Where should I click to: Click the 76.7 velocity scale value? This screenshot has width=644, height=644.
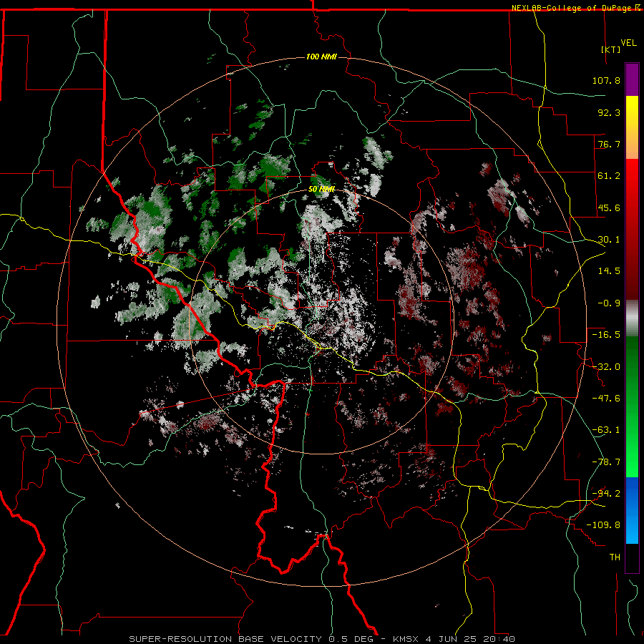(609, 144)
